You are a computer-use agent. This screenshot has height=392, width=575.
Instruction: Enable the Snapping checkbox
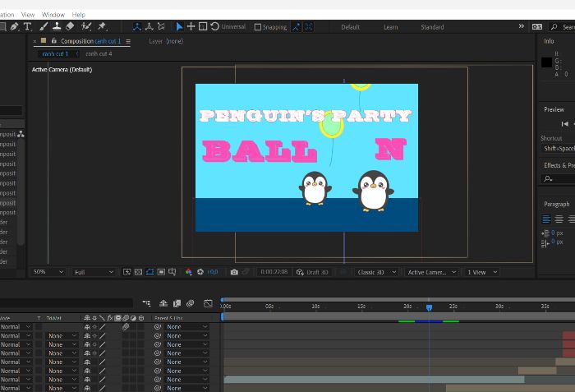tap(258, 27)
